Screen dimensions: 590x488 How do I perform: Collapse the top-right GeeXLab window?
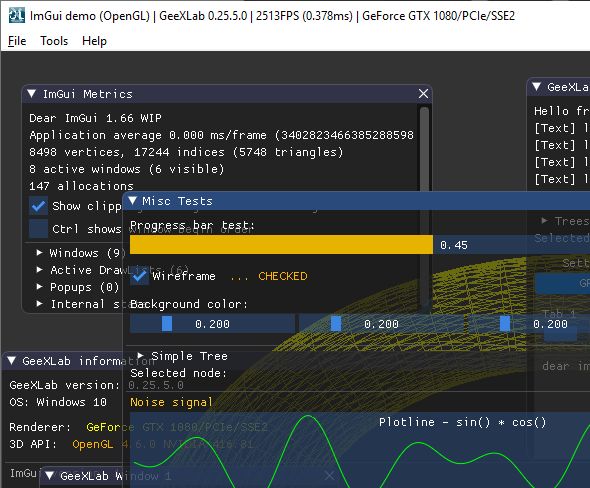[x=537, y=87]
